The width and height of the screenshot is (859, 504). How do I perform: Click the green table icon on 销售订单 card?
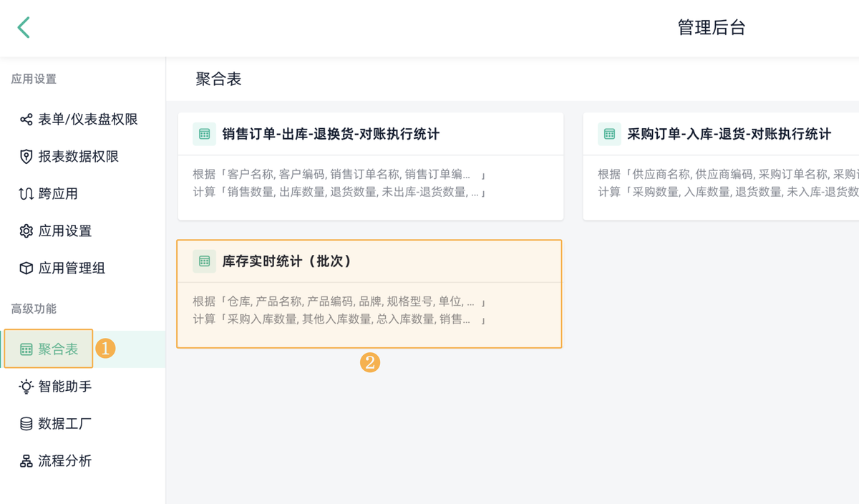(x=204, y=134)
